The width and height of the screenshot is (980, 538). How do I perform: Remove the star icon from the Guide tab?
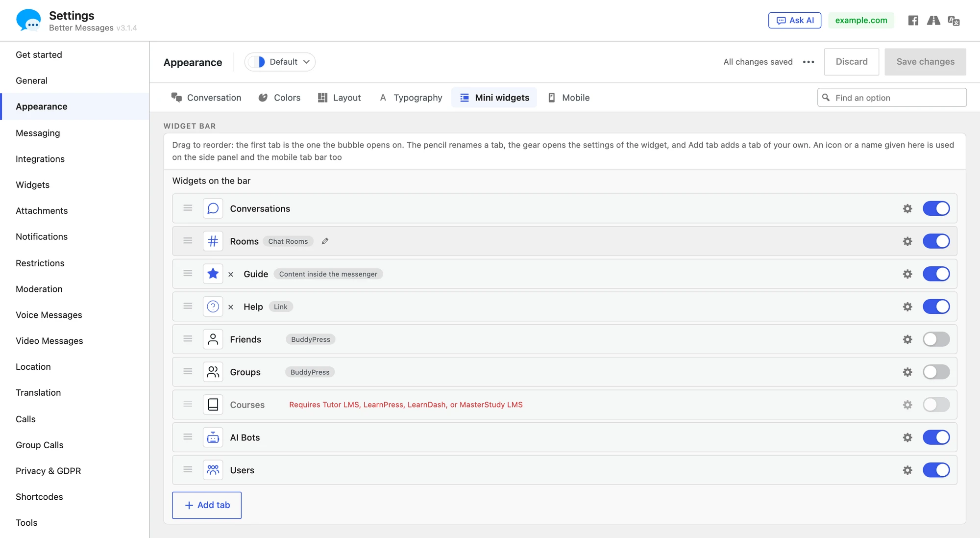pyautogui.click(x=231, y=274)
